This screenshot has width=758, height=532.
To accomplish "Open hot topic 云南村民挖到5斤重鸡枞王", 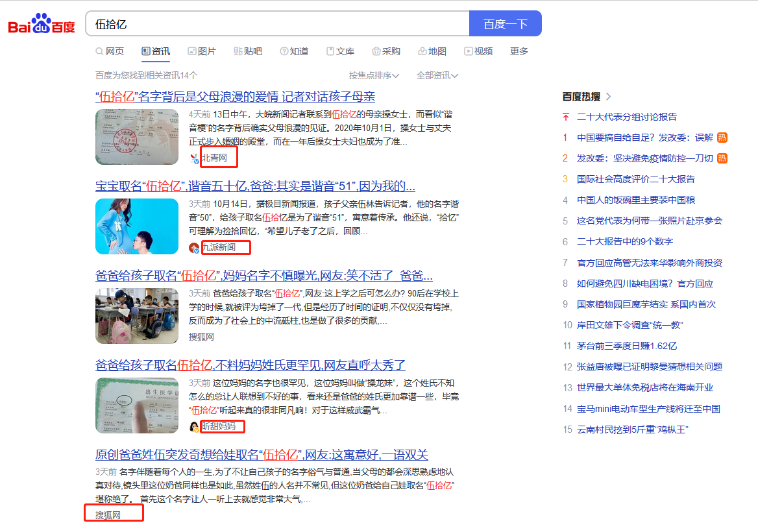I will 632,429.
